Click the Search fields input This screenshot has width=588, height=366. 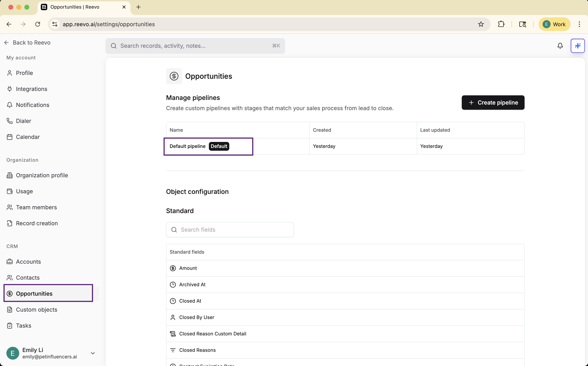click(x=230, y=230)
